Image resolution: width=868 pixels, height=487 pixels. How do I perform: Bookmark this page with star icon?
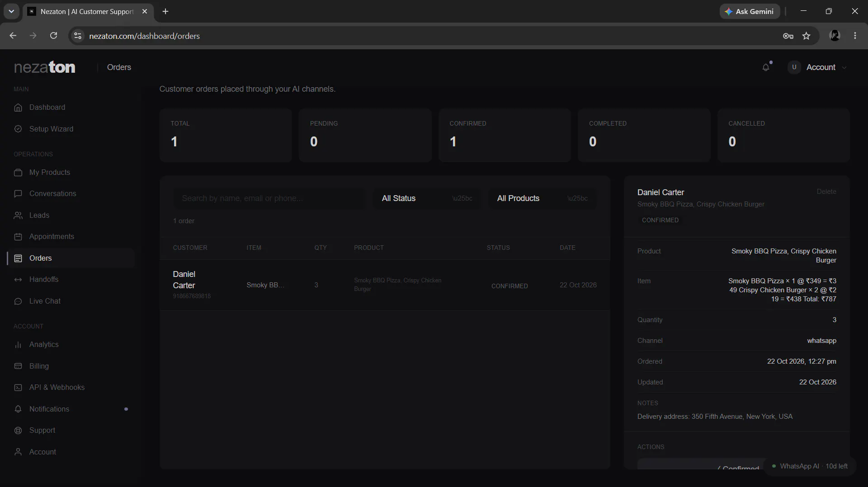806,36
